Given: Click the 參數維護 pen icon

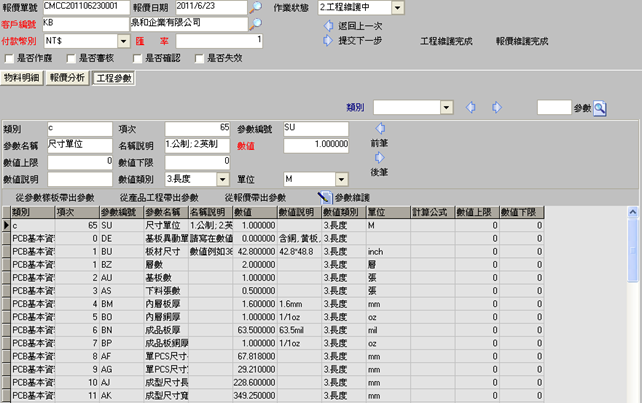Looking at the screenshot, I should pyautogui.click(x=324, y=197).
